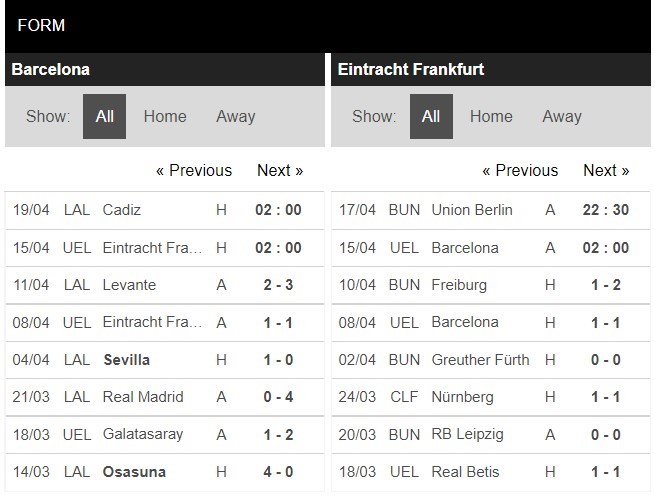Load Barcelona's Next » matches
Image resolution: width=655 pixels, height=498 pixels.
click(280, 170)
